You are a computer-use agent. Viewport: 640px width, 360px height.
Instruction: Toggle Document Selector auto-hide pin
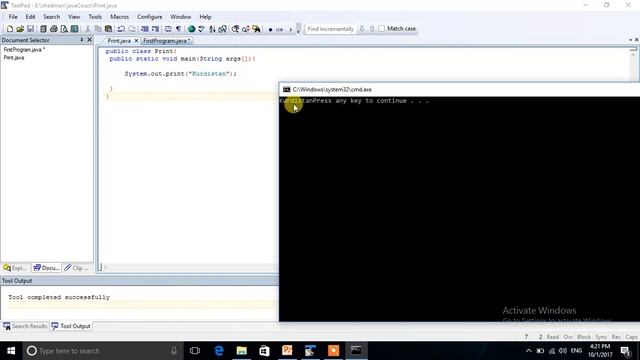point(82,40)
